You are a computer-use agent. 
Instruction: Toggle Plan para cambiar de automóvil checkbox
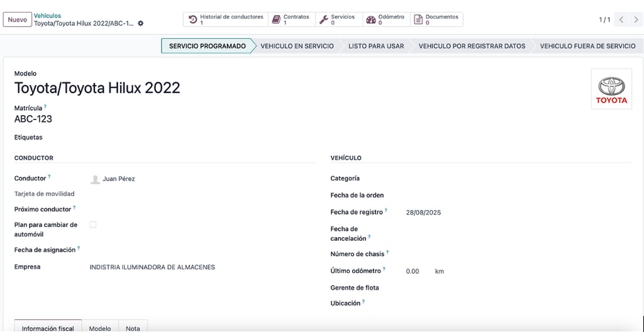93,224
